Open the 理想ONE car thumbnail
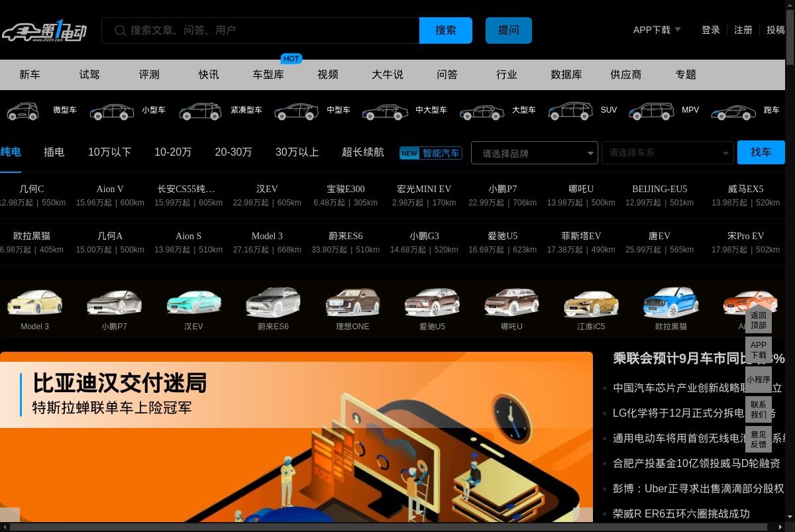The height and width of the screenshot is (532, 795). pyautogui.click(x=352, y=303)
